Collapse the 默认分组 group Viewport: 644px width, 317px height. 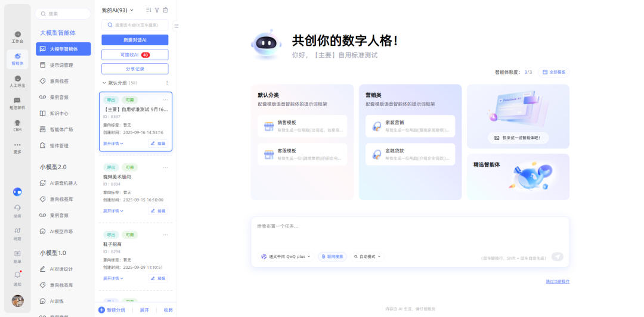[104, 83]
